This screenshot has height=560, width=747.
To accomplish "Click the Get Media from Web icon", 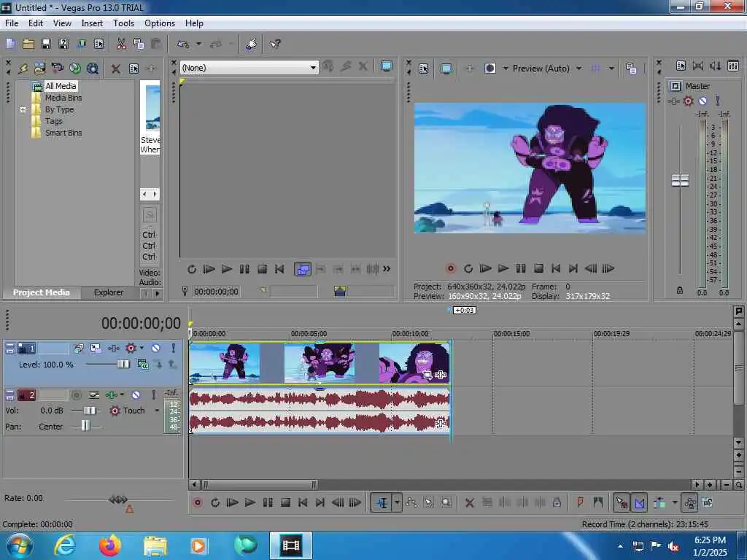I will (x=93, y=69).
